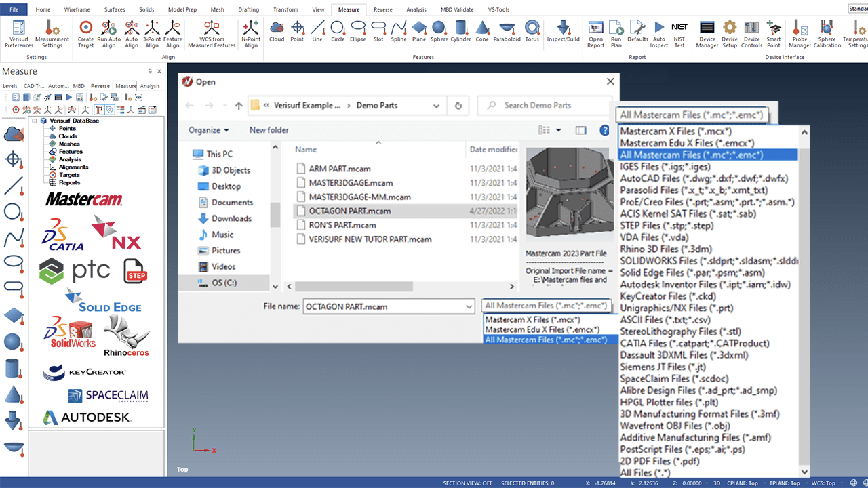Select Features in the database tree

tap(71, 152)
